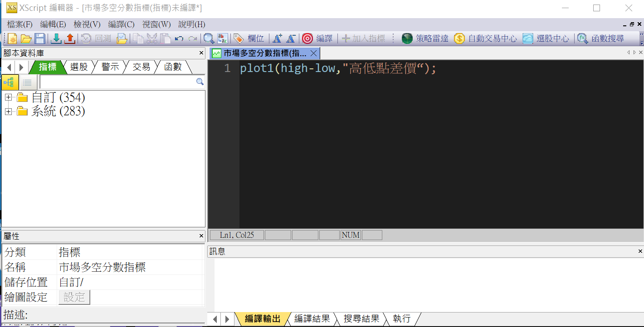The image size is (644, 327).
Task: Switch script library to list view
Action: click(27, 82)
